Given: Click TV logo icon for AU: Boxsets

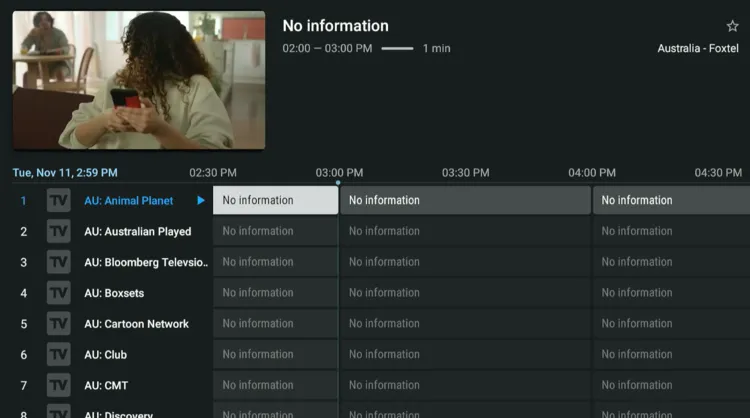Looking at the screenshot, I should click(x=58, y=293).
